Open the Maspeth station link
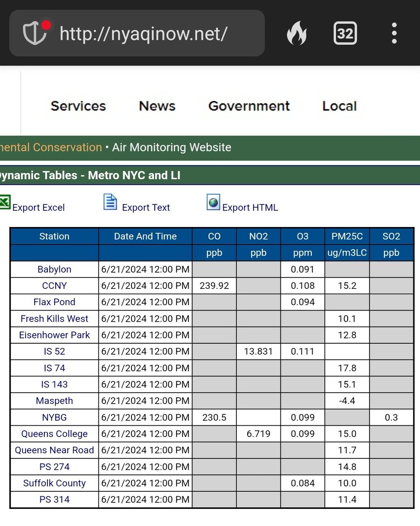This screenshot has width=420, height=526. (54, 401)
